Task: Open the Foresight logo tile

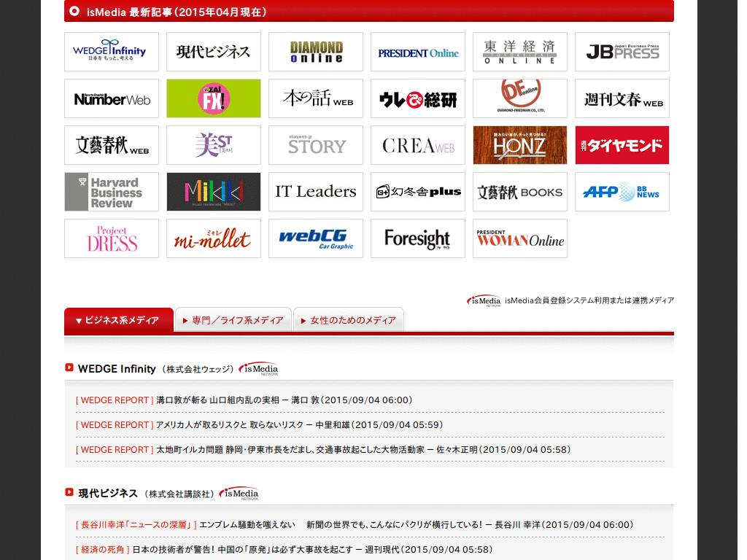Action: pos(418,238)
